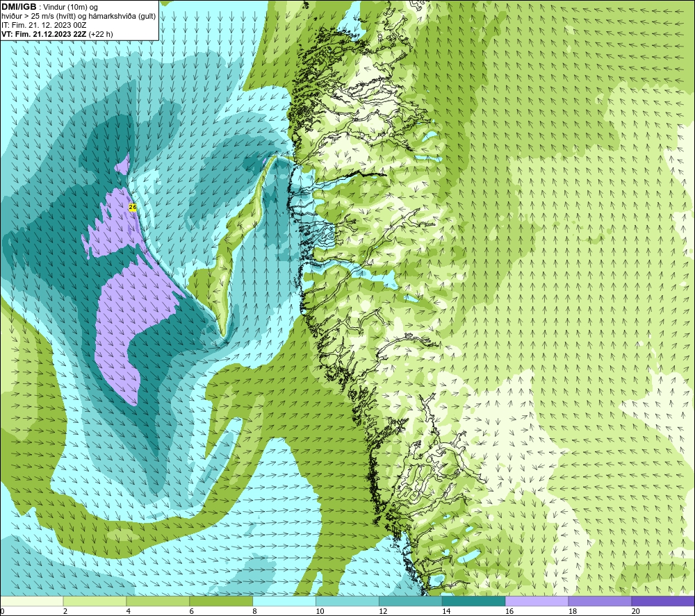Click the legend scale value 2

point(65,612)
